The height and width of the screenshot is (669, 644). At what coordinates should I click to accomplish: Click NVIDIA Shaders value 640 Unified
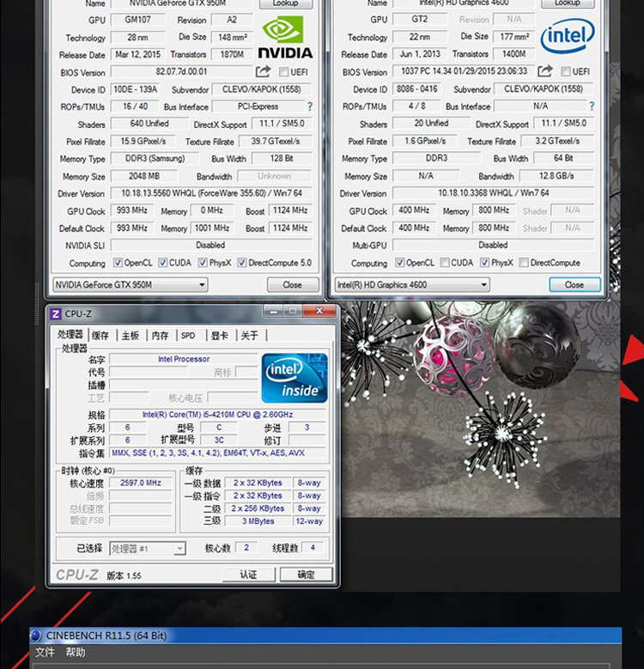click(149, 124)
